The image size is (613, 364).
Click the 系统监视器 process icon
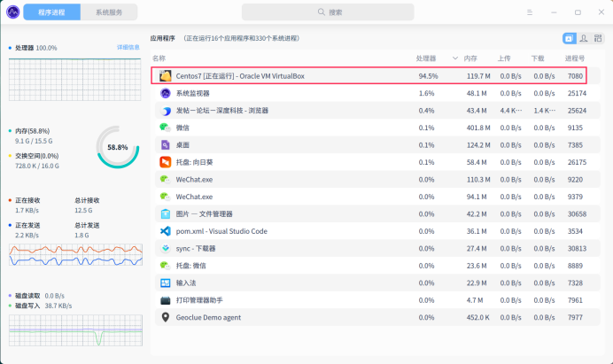pos(166,93)
